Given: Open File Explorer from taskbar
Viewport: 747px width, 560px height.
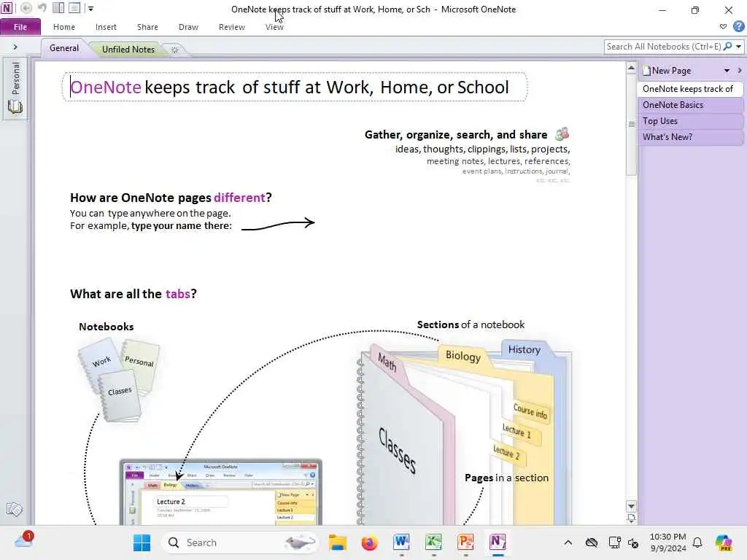Looking at the screenshot, I should (x=337, y=542).
